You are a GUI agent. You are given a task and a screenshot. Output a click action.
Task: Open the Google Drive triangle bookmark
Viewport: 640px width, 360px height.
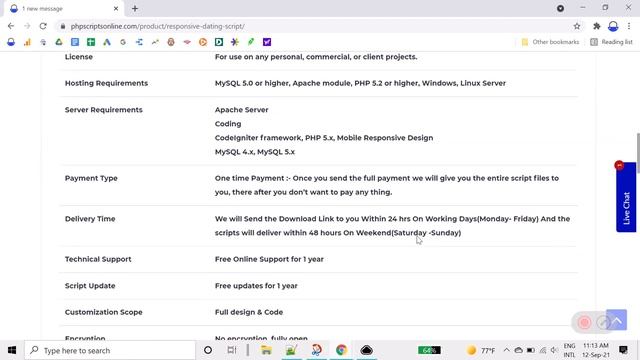(59, 42)
